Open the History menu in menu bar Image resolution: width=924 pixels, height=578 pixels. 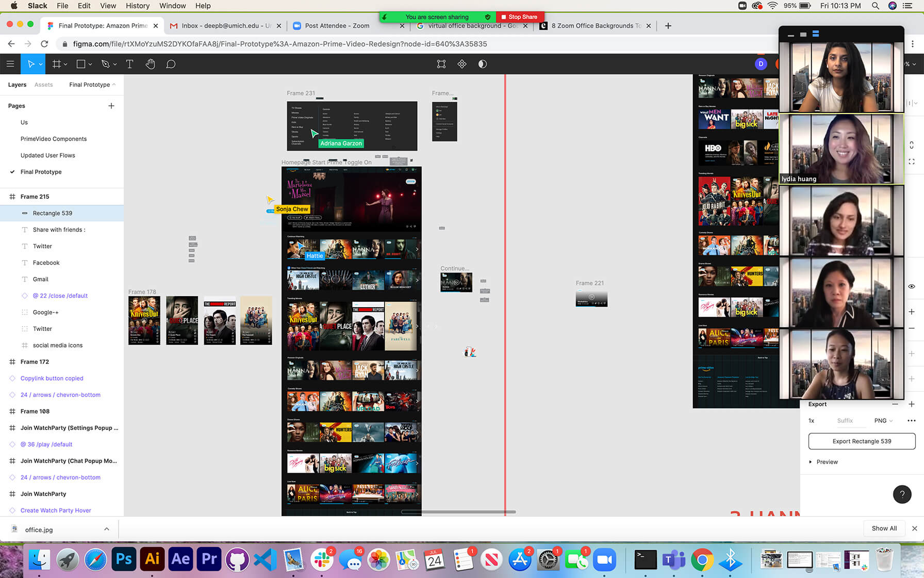click(x=137, y=6)
